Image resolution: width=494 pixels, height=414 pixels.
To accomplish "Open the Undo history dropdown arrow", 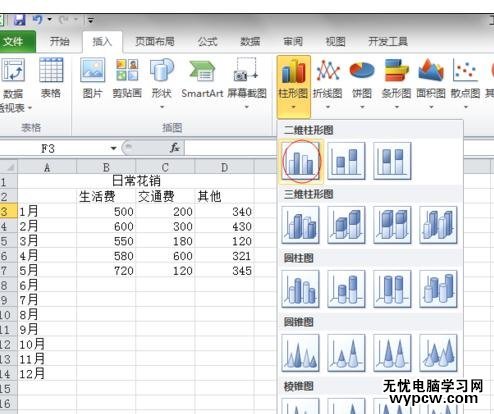I will pos(50,19).
